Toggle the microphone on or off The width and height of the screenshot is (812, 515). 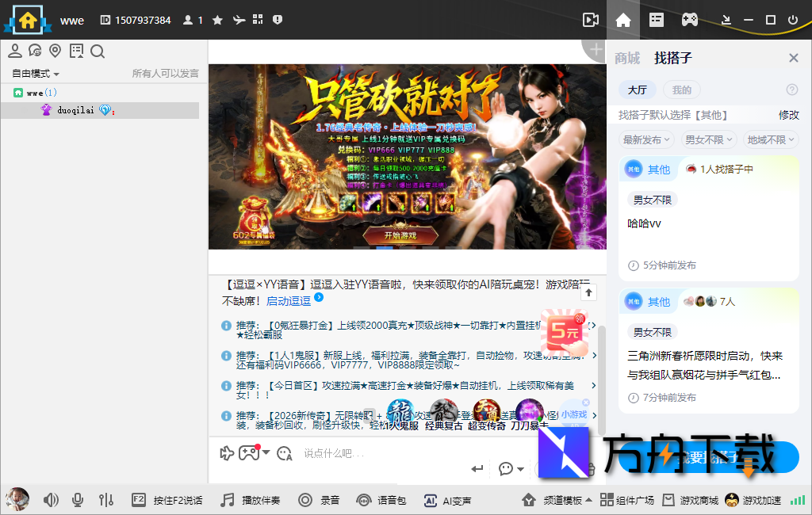click(x=77, y=499)
